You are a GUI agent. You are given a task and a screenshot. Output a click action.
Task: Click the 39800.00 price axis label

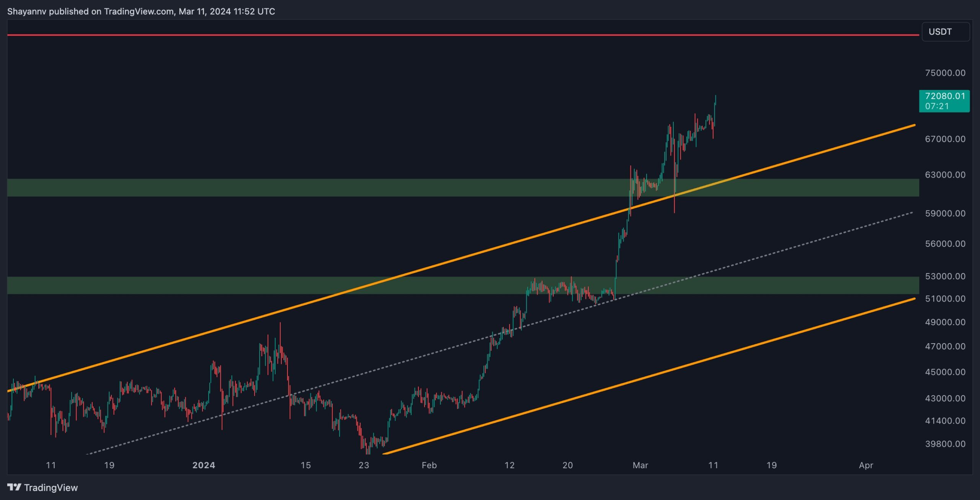pyautogui.click(x=945, y=444)
